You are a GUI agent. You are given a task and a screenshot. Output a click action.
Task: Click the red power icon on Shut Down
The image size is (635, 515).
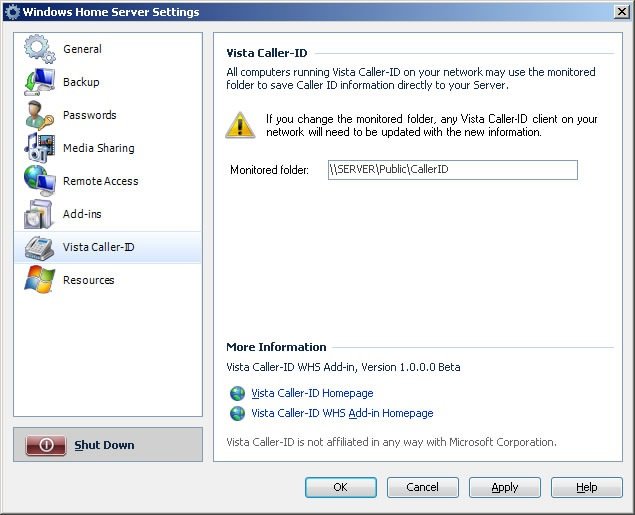click(x=46, y=445)
